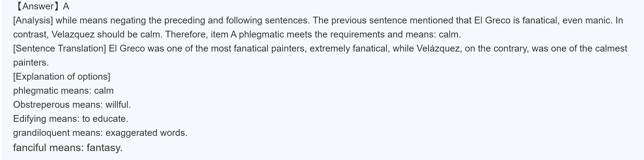Click the line 'fanciful means: fantasy.'
Screen dimensions: 644x160
coord(68,147)
